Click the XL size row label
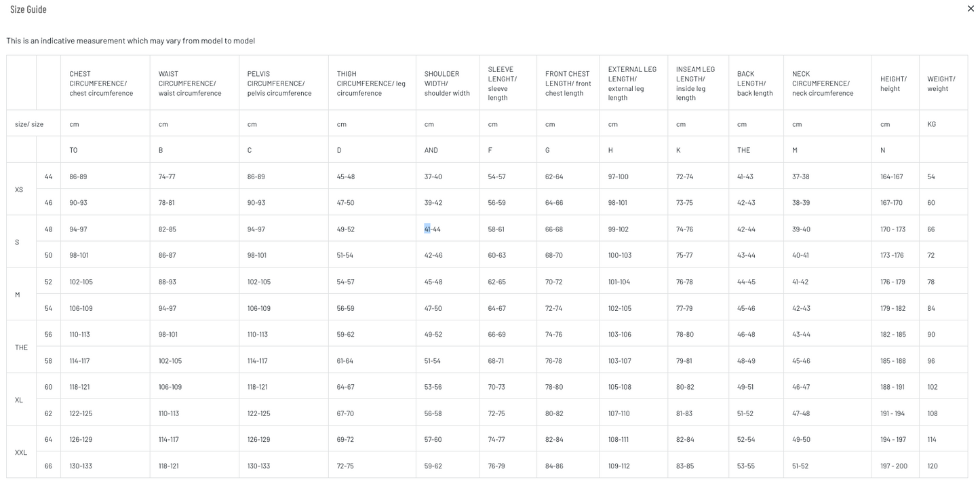This screenshot has width=980, height=486. pyautogui.click(x=20, y=400)
